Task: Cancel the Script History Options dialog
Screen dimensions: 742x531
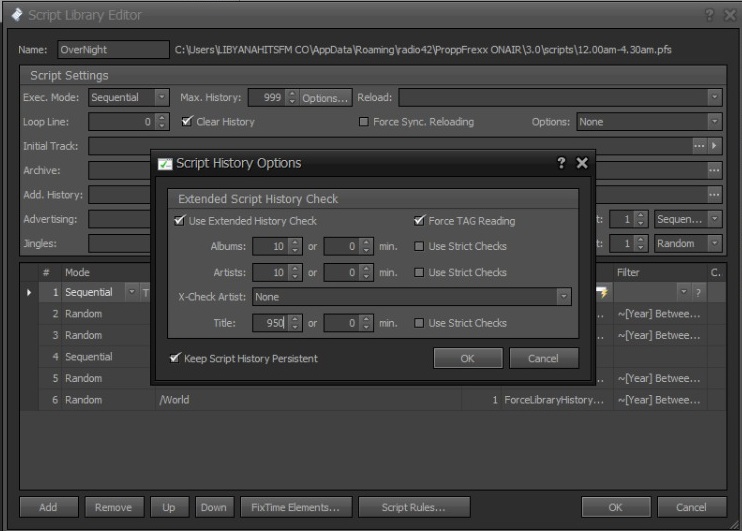Action: 544,358
